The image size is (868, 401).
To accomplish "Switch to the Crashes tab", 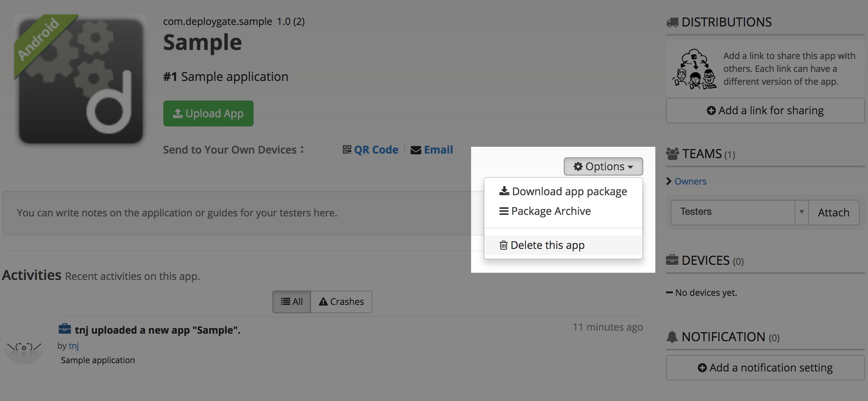I will (x=341, y=302).
